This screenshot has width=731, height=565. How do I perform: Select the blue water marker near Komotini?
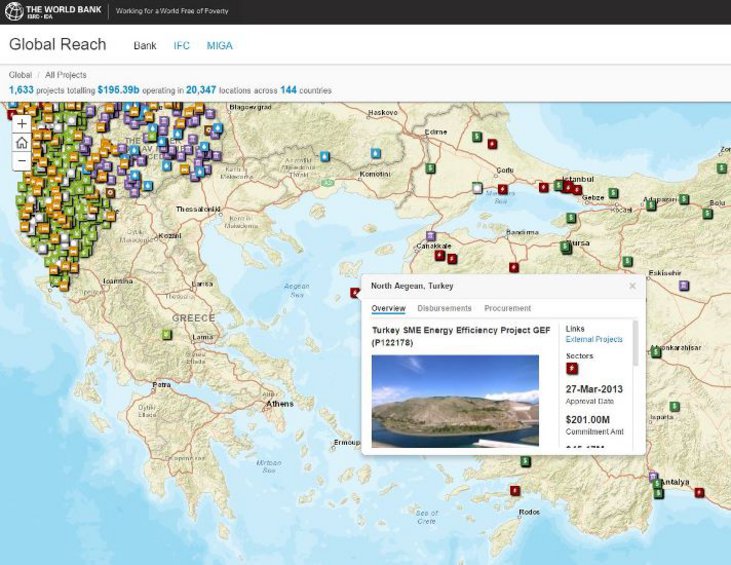tap(375, 153)
